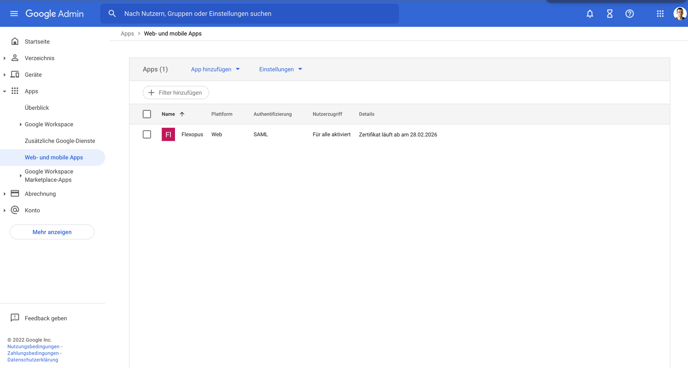Viewport: 688px width, 368px height.
Task: Open the notifications bell
Action: (590, 14)
